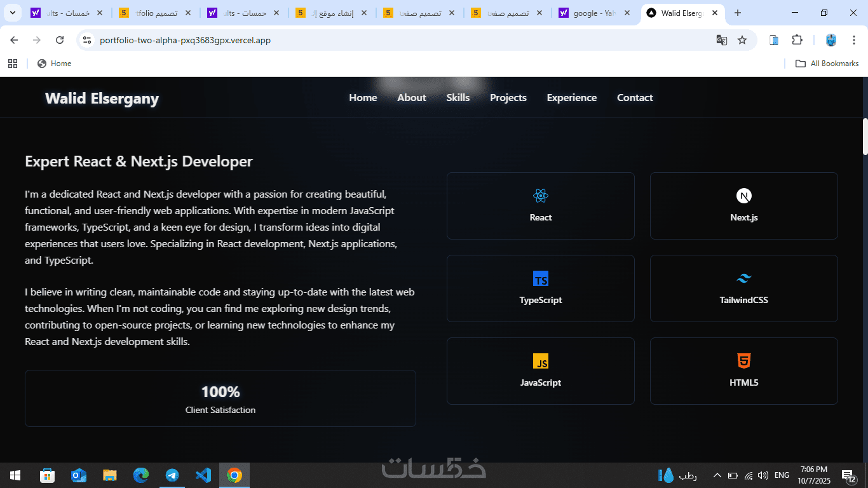Open Wi-Fi network settings in system tray
The image size is (868, 488).
point(749,475)
